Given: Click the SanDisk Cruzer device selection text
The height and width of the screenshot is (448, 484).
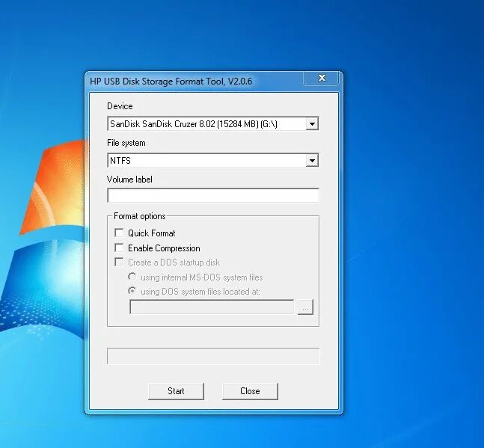Looking at the screenshot, I should click(194, 124).
